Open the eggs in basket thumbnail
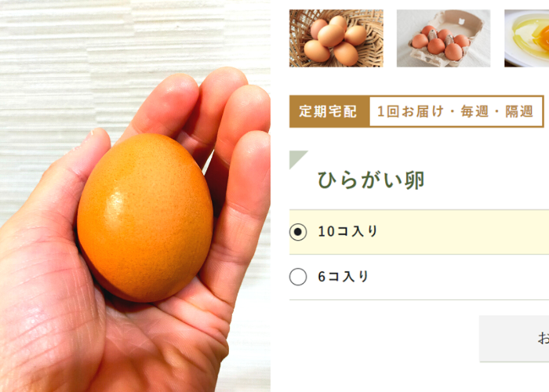Viewport: 549px width, 392px height. pos(336,38)
